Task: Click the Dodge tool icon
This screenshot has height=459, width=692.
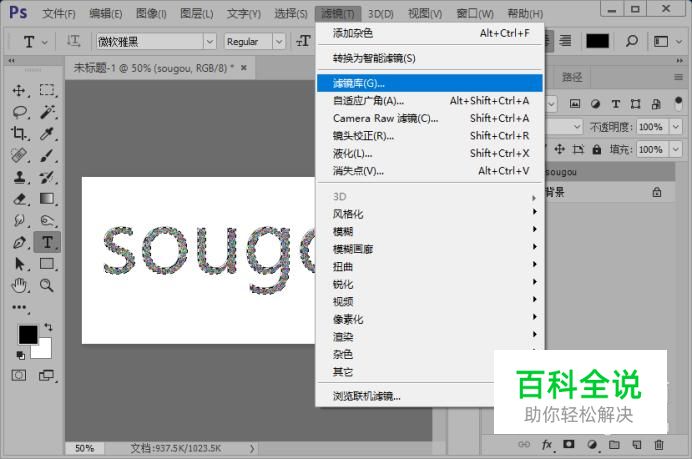Action: pos(47,220)
